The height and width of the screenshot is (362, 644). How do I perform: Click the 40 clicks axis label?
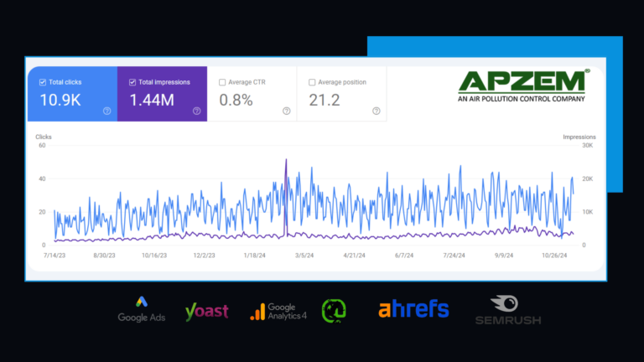tap(42, 178)
